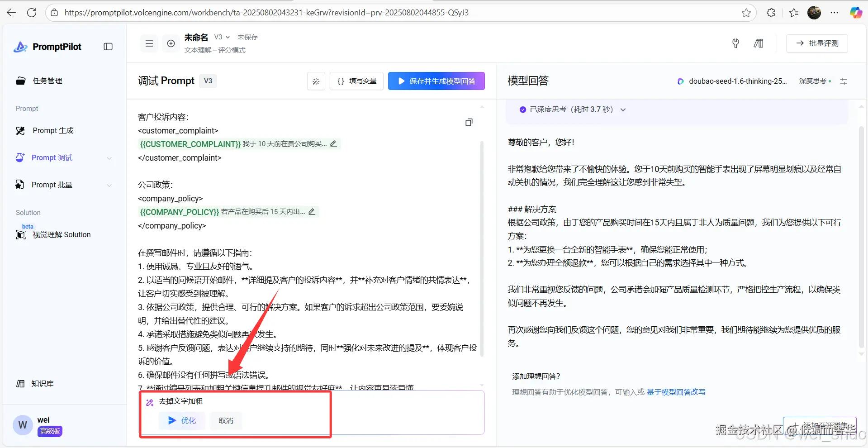Open model parameter sliders settings icon
Screen dimensions: 868x448
(843, 81)
